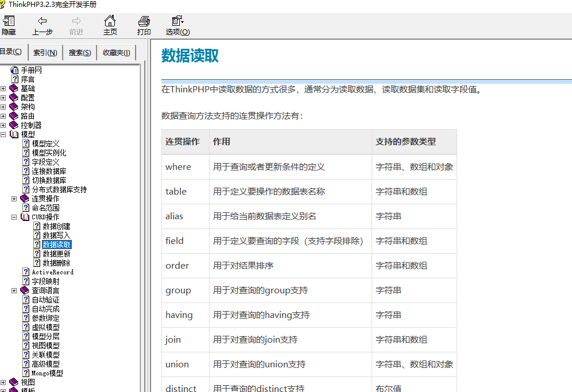Open the 收藏夹(I) favorites tab

pos(117,52)
